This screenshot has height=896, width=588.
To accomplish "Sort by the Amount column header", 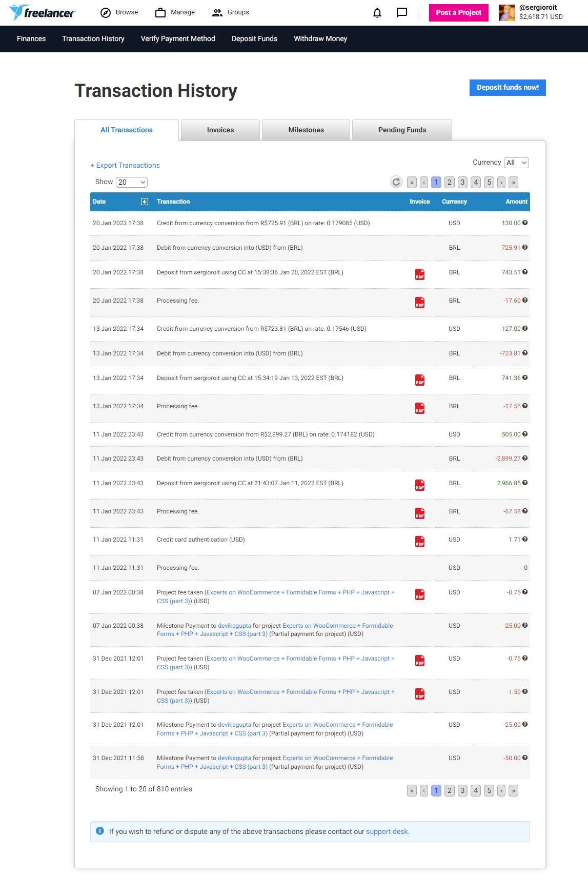I will 516,202.
